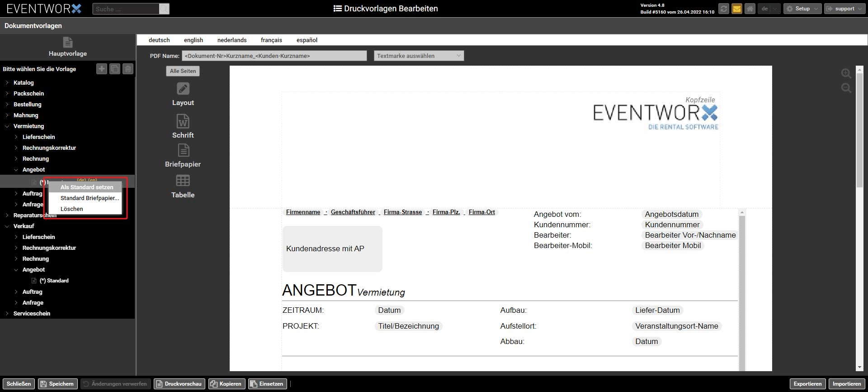Screen dimensions: 868x392
Task: Select the Briefpapier icon
Action: [183, 151]
